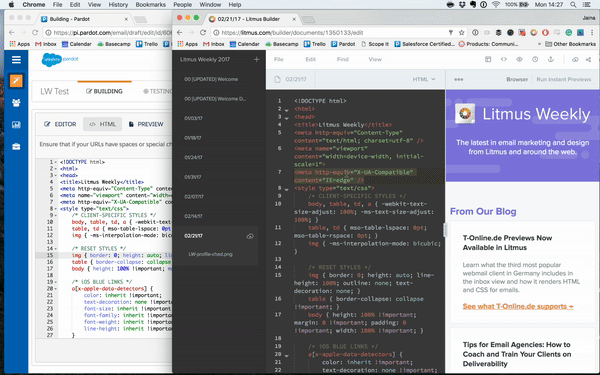600x375 pixels.
Task: Open the Pardot Admin briefcase icon
Action: (16, 147)
